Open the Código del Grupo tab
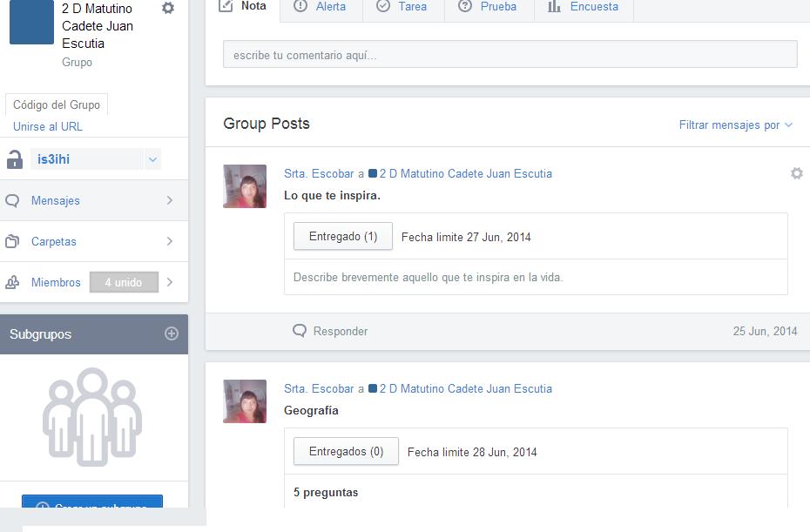Image resolution: width=810 pixels, height=532 pixels. tap(57, 104)
